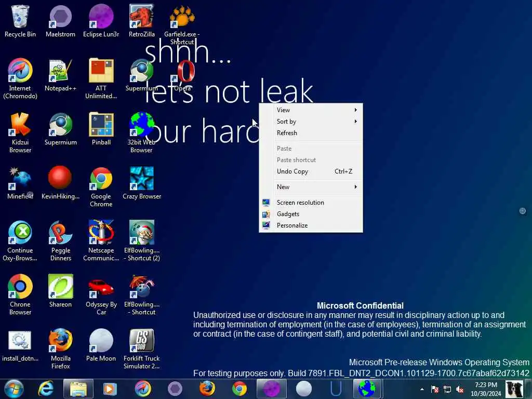Switch to the 32bit Web Browser taskbar button
Viewport: 532px width, 399px height.
pyautogui.click(x=367, y=389)
